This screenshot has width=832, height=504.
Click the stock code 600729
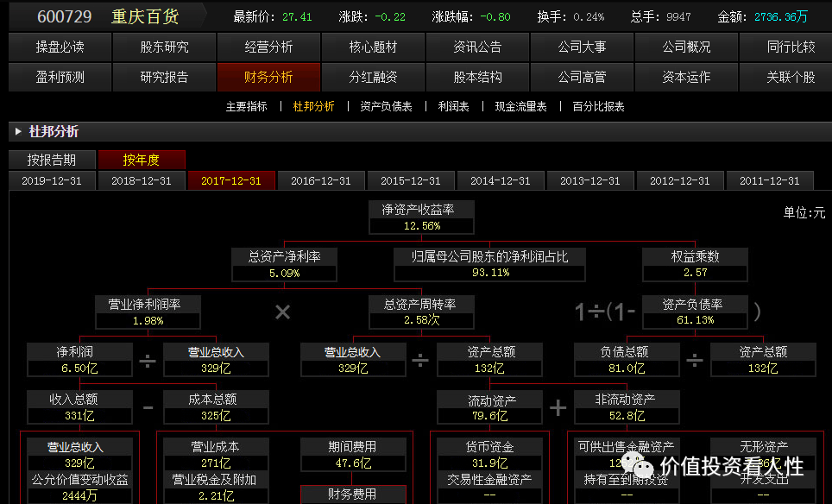click(x=64, y=16)
